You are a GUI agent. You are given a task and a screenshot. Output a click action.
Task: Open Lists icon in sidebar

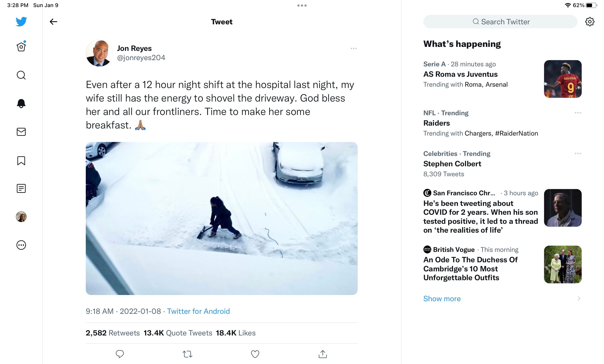(21, 188)
